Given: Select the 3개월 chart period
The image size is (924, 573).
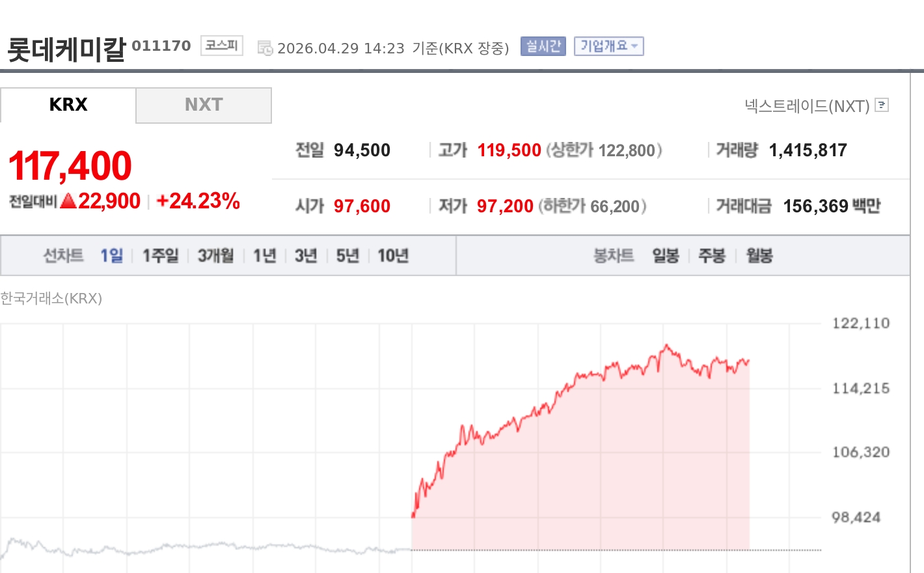Looking at the screenshot, I should point(215,255).
